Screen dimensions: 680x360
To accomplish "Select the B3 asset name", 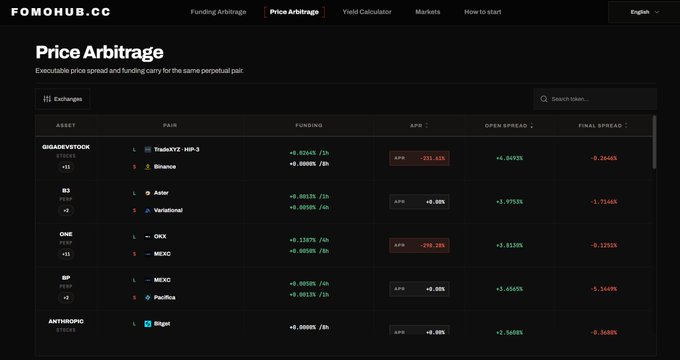I will [x=66, y=190].
